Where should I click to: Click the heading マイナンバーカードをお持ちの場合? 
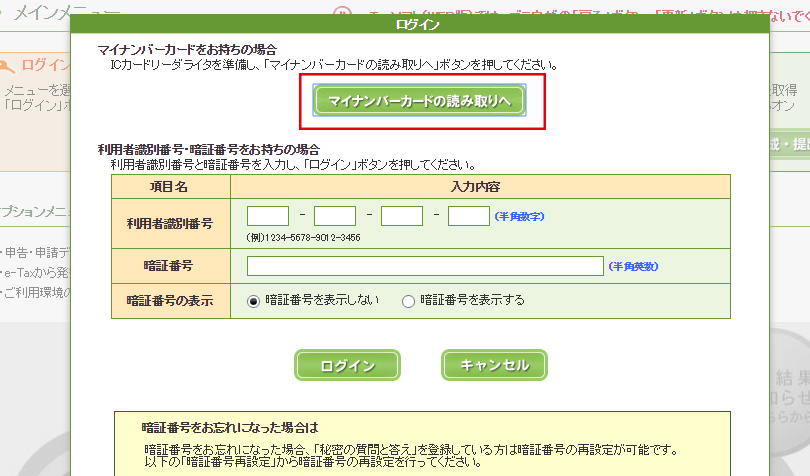188,50
